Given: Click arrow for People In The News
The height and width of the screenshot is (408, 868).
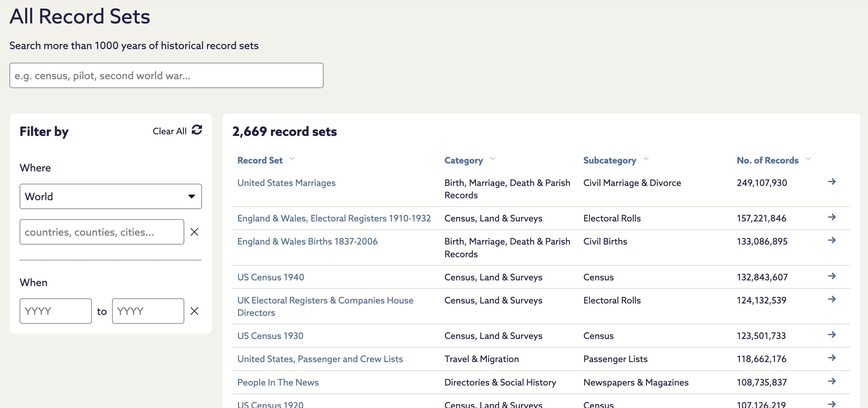Looking at the screenshot, I should tap(832, 381).
